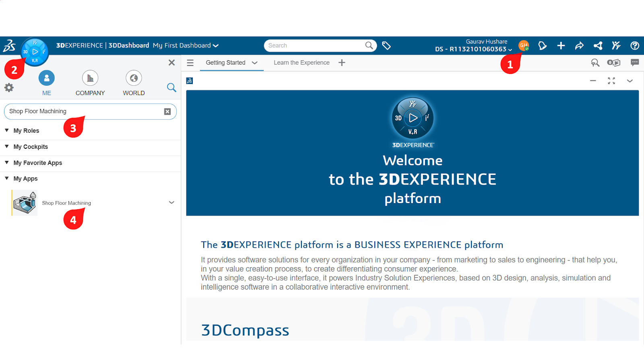Clear the Shop Floor Machining search text
The image size is (644, 362).
pos(167,111)
